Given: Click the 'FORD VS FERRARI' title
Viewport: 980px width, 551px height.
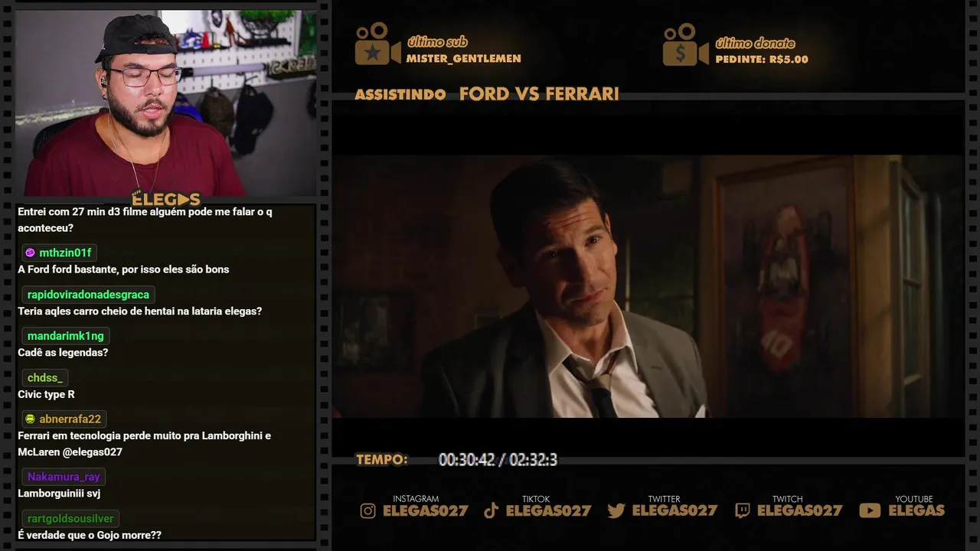Looking at the screenshot, I should 539,94.
